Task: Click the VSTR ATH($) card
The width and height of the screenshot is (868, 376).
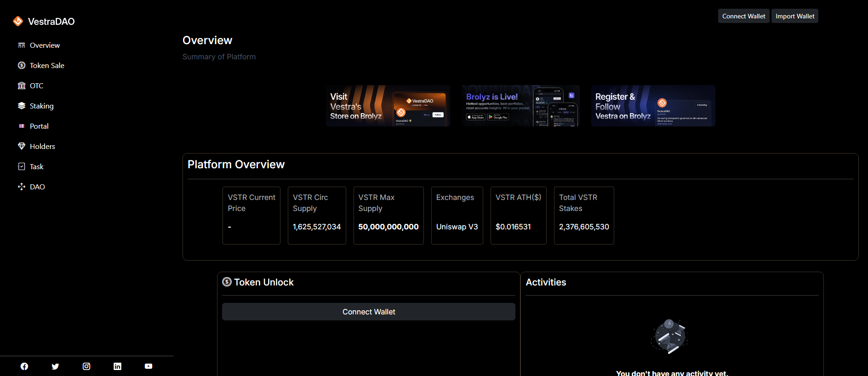Action: click(519, 216)
